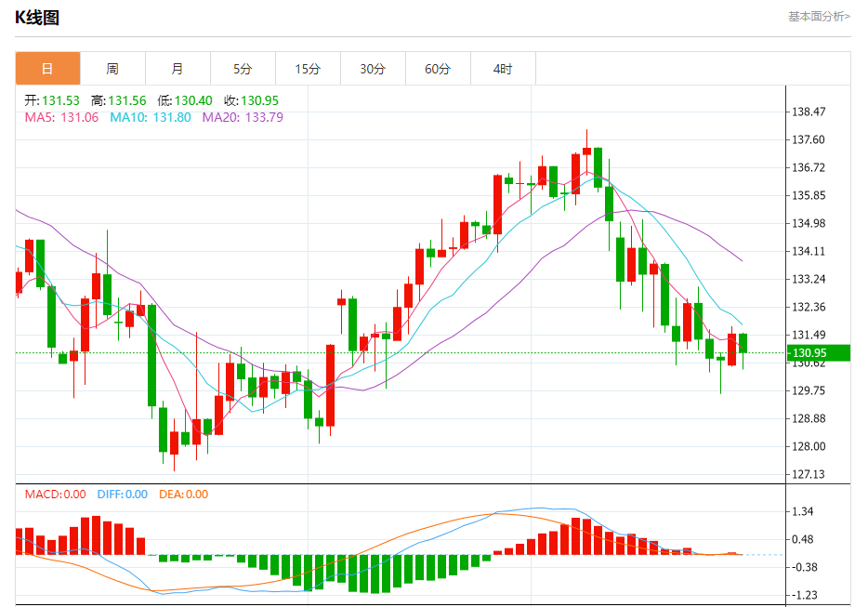Screen dimensions: 868x607
Task: Switch to the 周 weekly tab
Action: coord(113,69)
